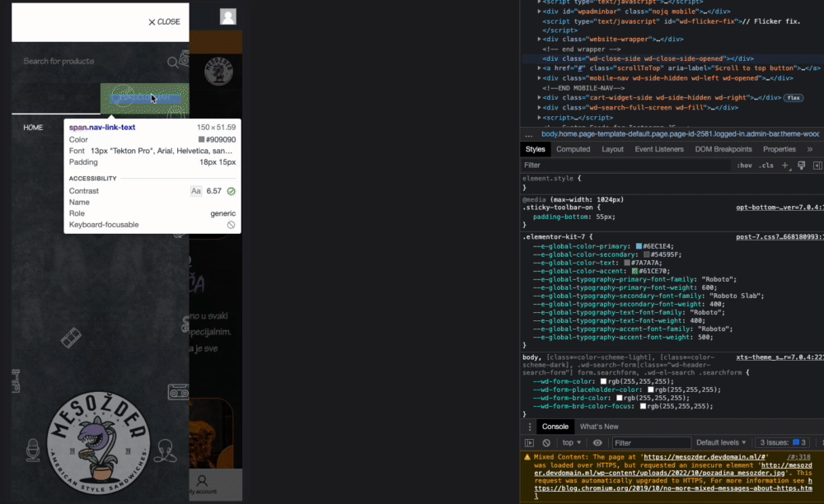Close the mobile navigation side panel
Image resolution: width=824 pixels, height=504 pixels.
pyautogui.click(x=164, y=22)
